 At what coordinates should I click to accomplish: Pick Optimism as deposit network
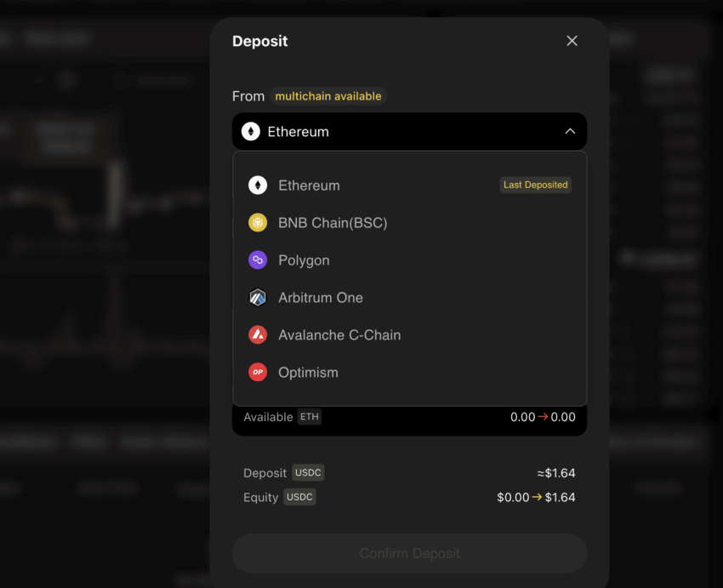[409, 372]
